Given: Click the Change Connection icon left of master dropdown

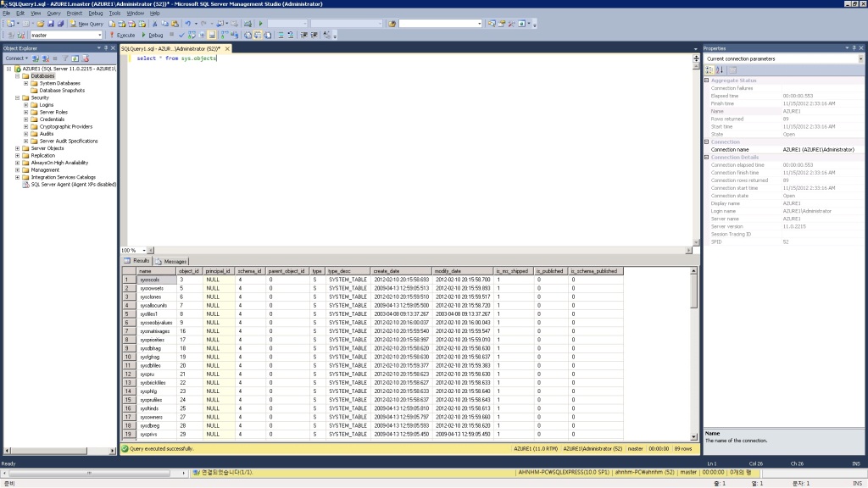Looking at the screenshot, I should [x=21, y=35].
